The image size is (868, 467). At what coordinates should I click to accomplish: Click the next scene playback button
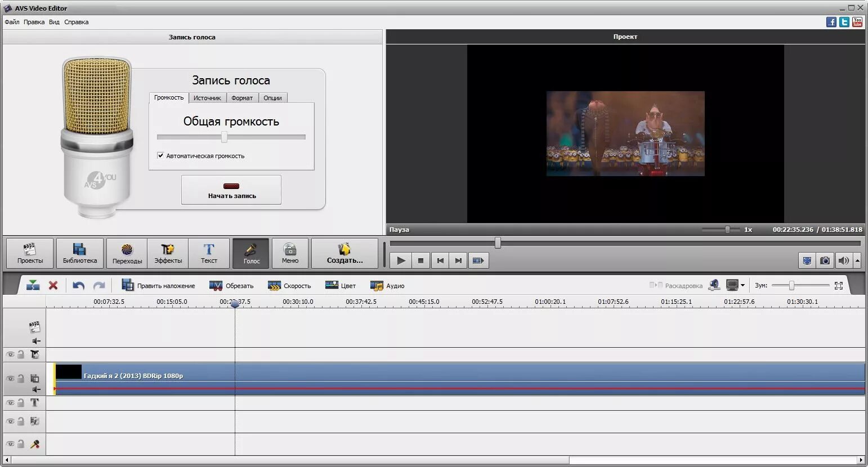(478, 261)
